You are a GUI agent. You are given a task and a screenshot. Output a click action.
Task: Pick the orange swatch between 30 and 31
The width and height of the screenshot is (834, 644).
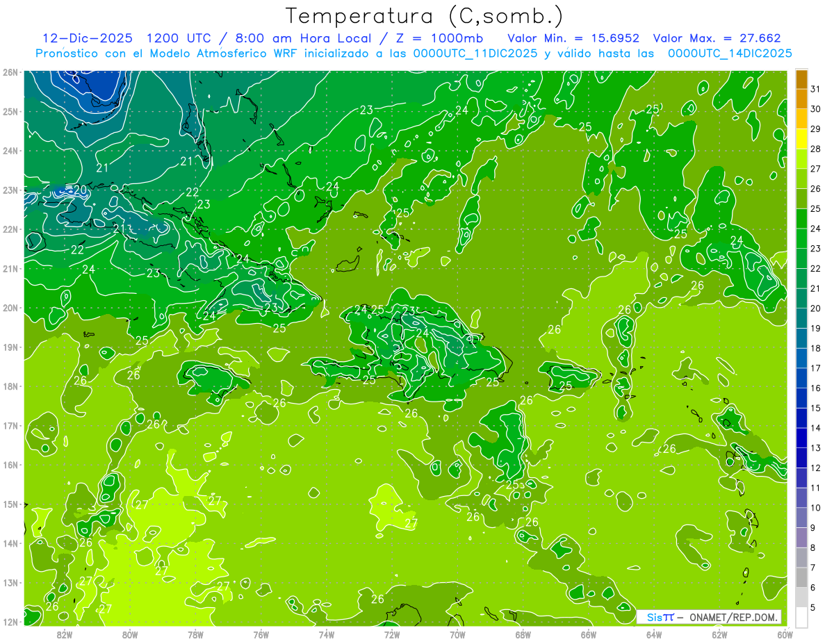[x=802, y=99]
